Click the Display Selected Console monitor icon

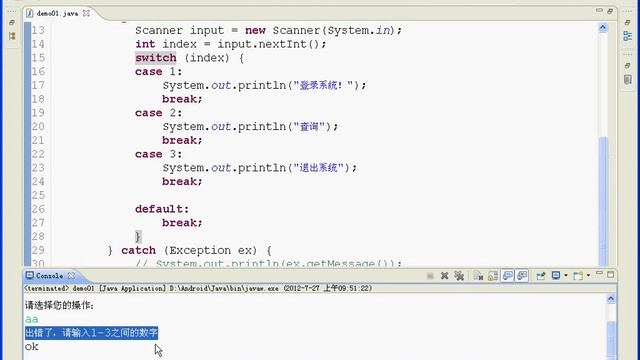coord(556,276)
